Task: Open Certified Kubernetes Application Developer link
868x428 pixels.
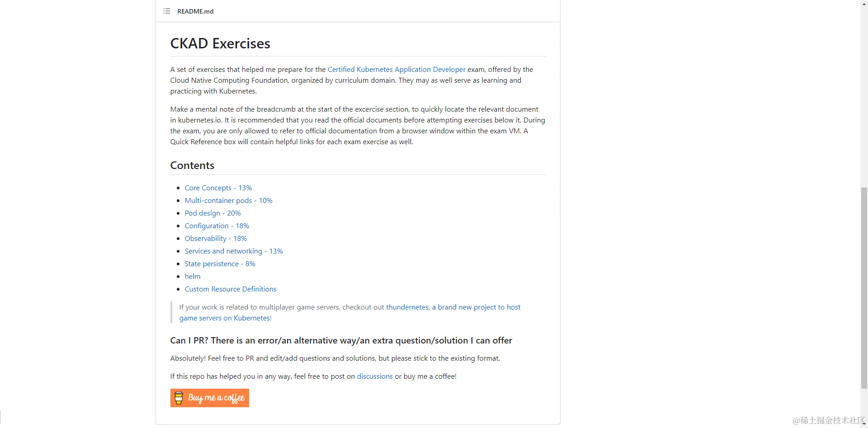Action: click(x=396, y=69)
